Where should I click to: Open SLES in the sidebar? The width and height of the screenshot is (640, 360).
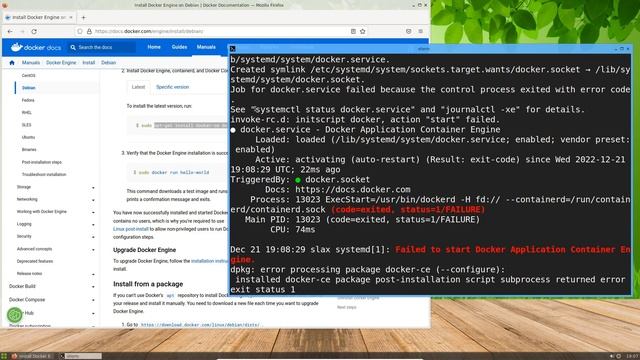point(27,125)
